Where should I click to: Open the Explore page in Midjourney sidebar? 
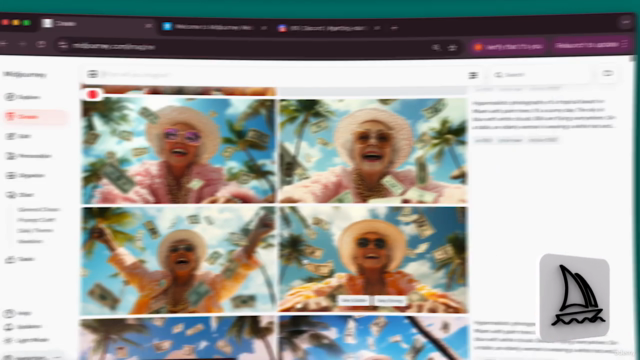[x=22, y=97]
